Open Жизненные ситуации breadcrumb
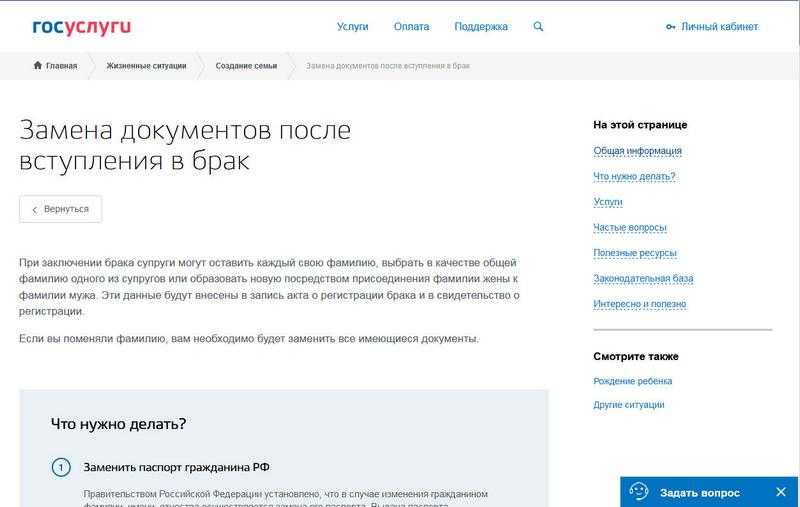This screenshot has height=507, width=800. click(148, 66)
